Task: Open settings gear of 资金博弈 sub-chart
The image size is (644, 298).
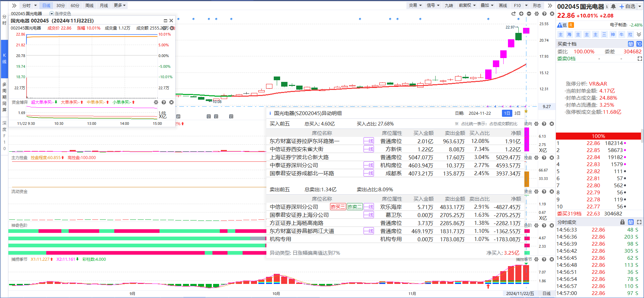Action: 156,102
